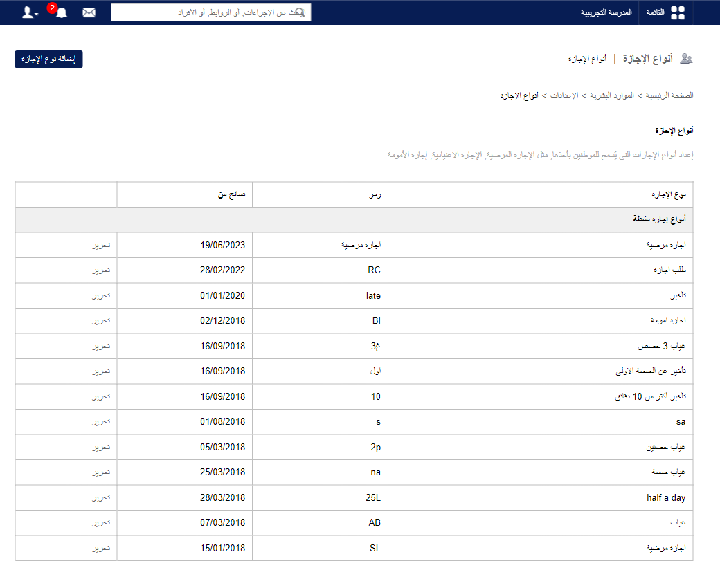Edit the RC leave type row

pyautogui.click(x=101, y=270)
